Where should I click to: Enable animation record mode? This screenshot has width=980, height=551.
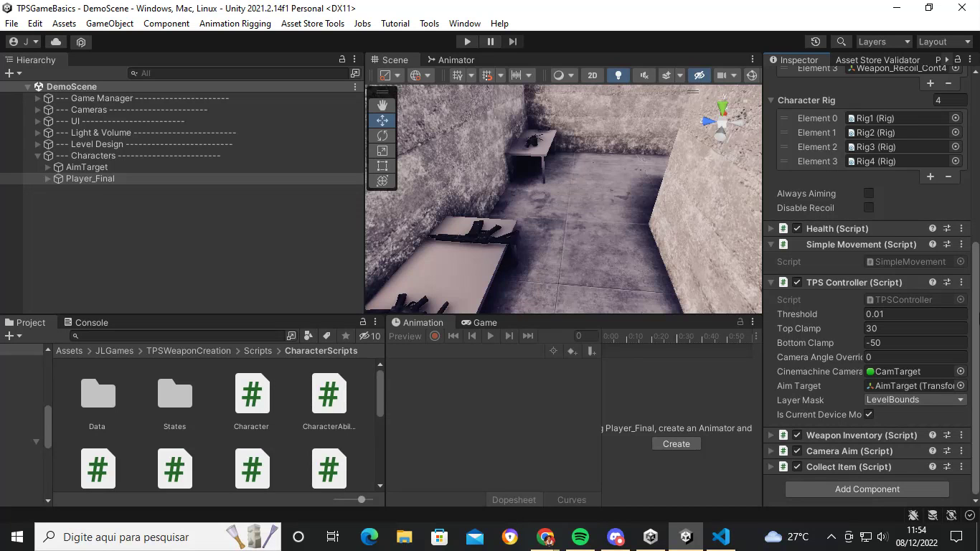click(435, 336)
